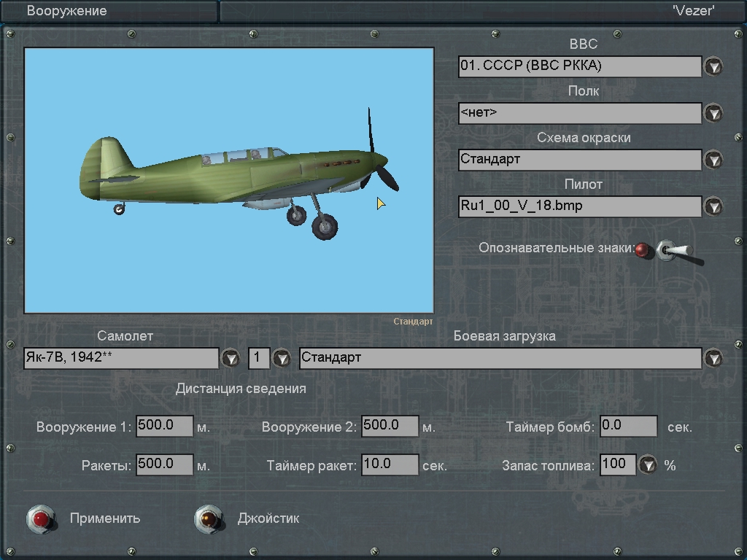Screen dimensions: 747x560
Task: Click the Таймер бомб value field
Action: pyautogui.click(x=628, y=426)
